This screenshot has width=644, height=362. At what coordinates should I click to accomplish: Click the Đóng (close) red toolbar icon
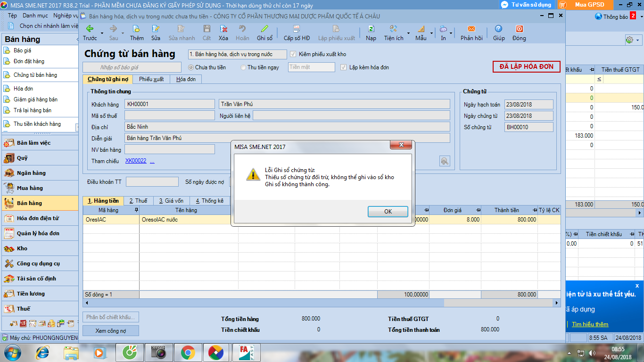(x=519, y=29)
